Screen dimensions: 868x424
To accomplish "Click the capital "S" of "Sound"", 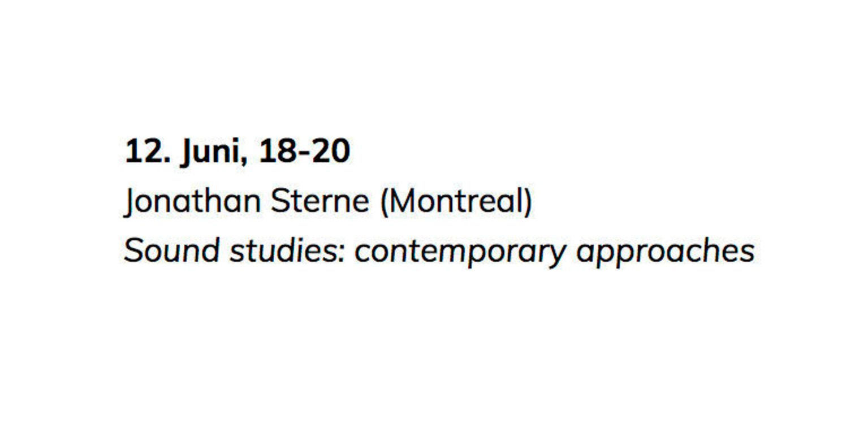I will tap(133, 250).
